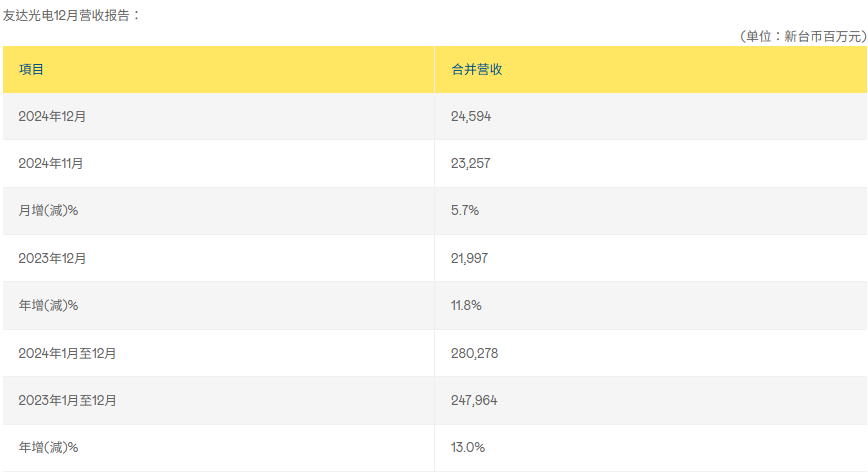Select the 2024年12月 row label
The width and height of the screenshot is (868, 475).
pos(52,116)
